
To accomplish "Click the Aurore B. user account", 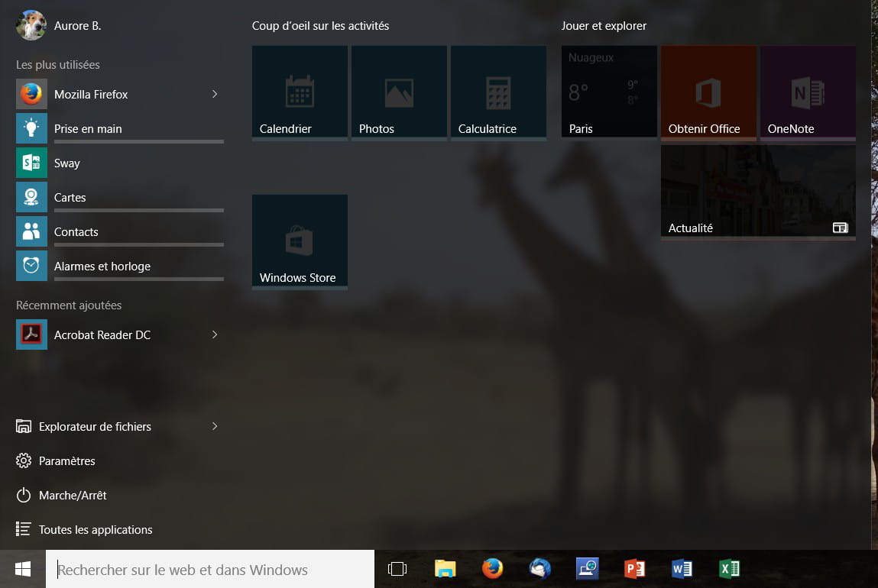I will (x=77, y=26).
